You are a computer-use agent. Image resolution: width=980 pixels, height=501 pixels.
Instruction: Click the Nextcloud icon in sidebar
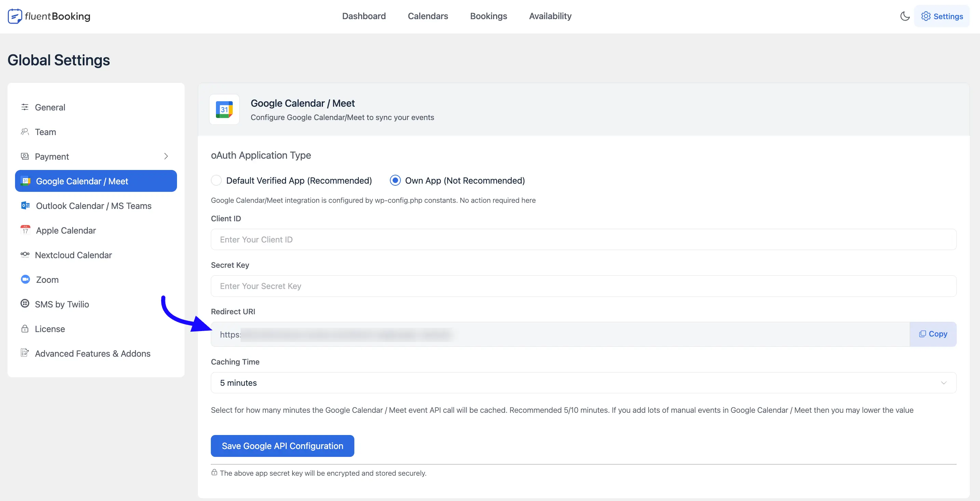[25, 254]
